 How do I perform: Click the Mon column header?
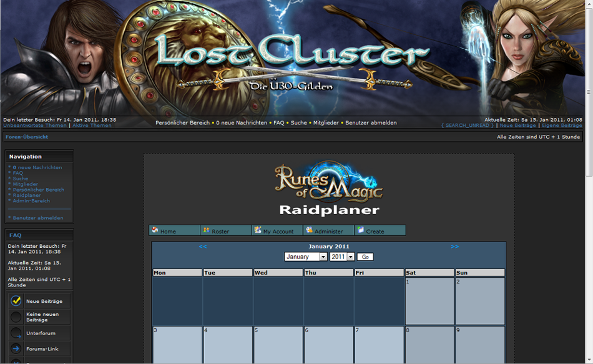177,273
